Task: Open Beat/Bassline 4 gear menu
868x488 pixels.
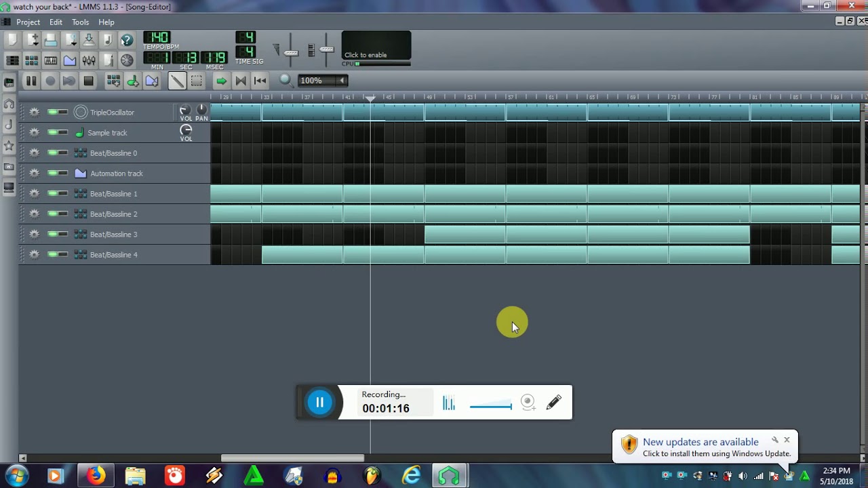Action: tap(34, 255)
